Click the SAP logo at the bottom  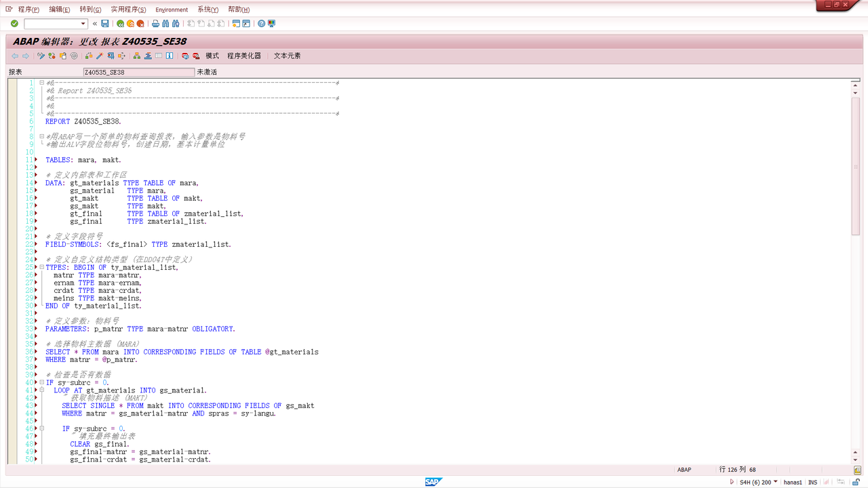434,482
